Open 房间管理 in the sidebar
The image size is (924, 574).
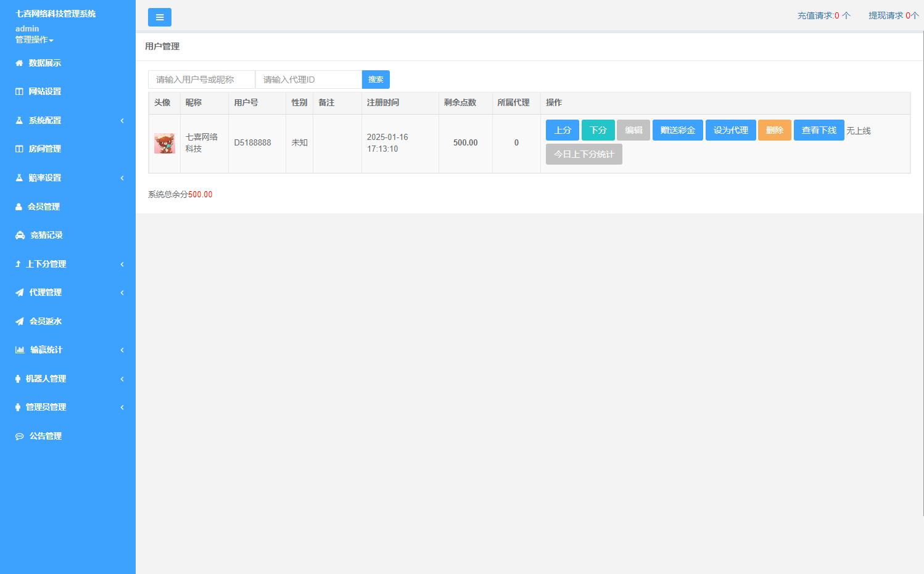[x=44, y=149]
